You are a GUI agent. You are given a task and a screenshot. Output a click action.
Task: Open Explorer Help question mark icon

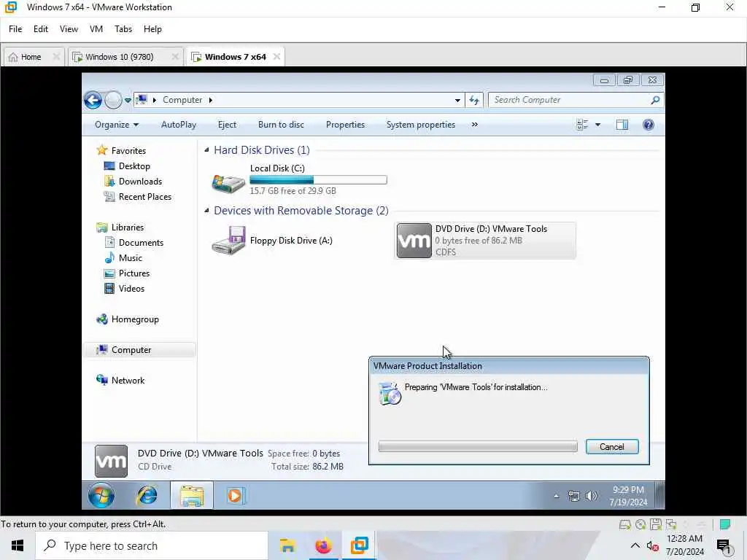click(x=649, y=125)
